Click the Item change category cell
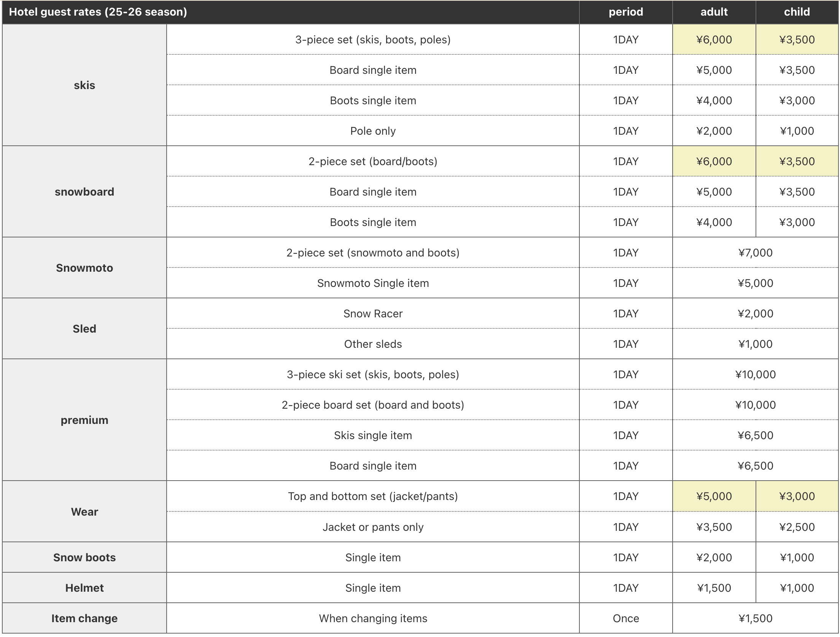Image resolution: width=840 pixels, height=637 pixels. tap(84, 618)
